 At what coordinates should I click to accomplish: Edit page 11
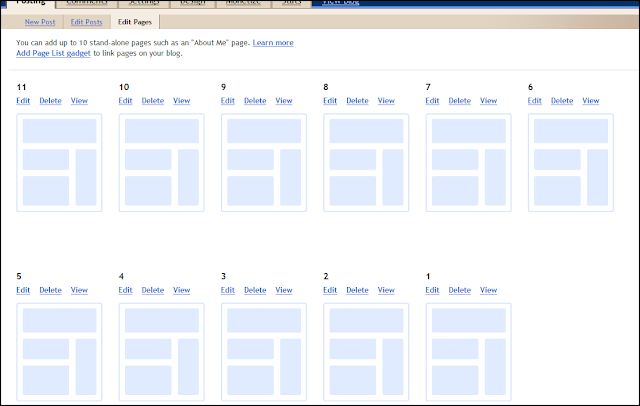[x=23, y=100]
